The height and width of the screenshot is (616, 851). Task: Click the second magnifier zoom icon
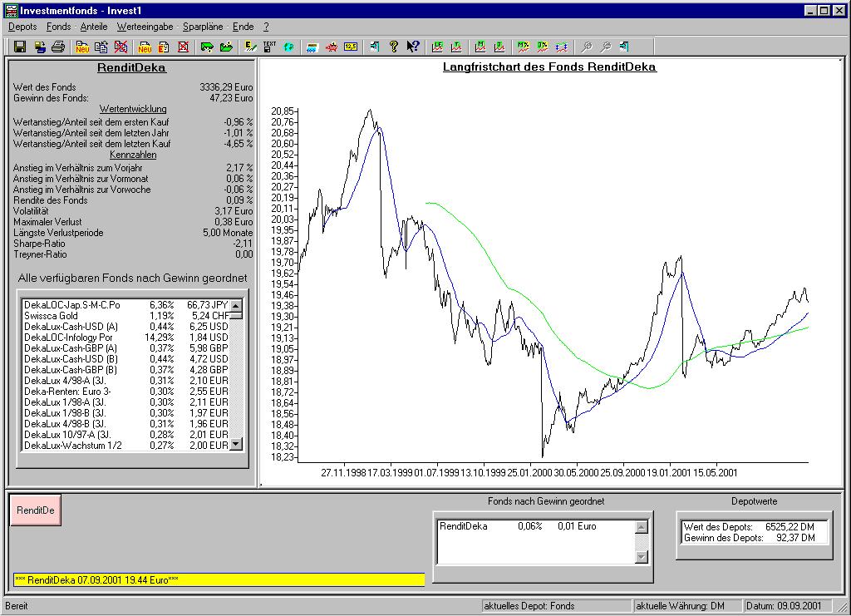pyautogui.click(x=605, y=47)
